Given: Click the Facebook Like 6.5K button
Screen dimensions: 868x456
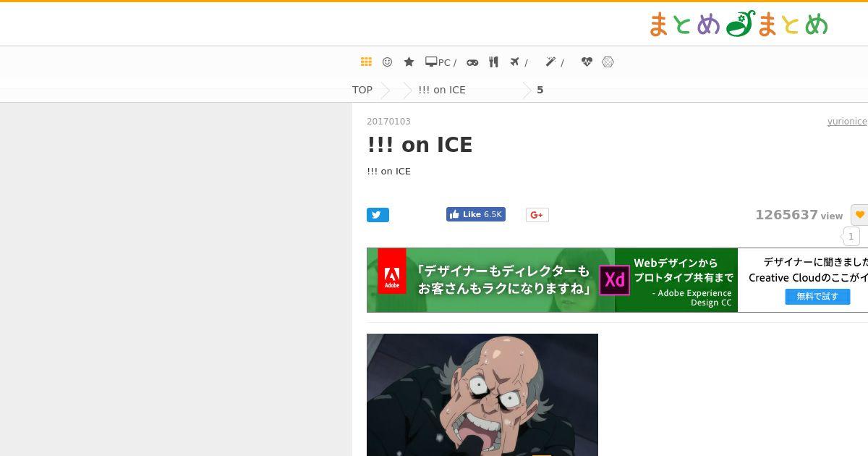Looking at the screenshot, I should [475, 214].
